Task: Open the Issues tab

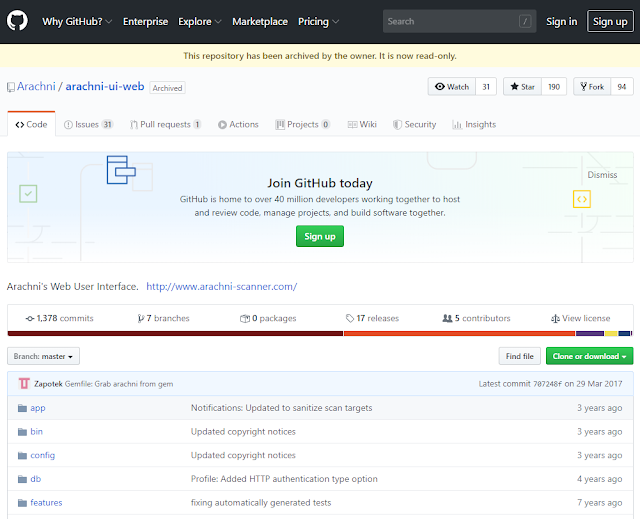Action: click(x=89, y=124)
